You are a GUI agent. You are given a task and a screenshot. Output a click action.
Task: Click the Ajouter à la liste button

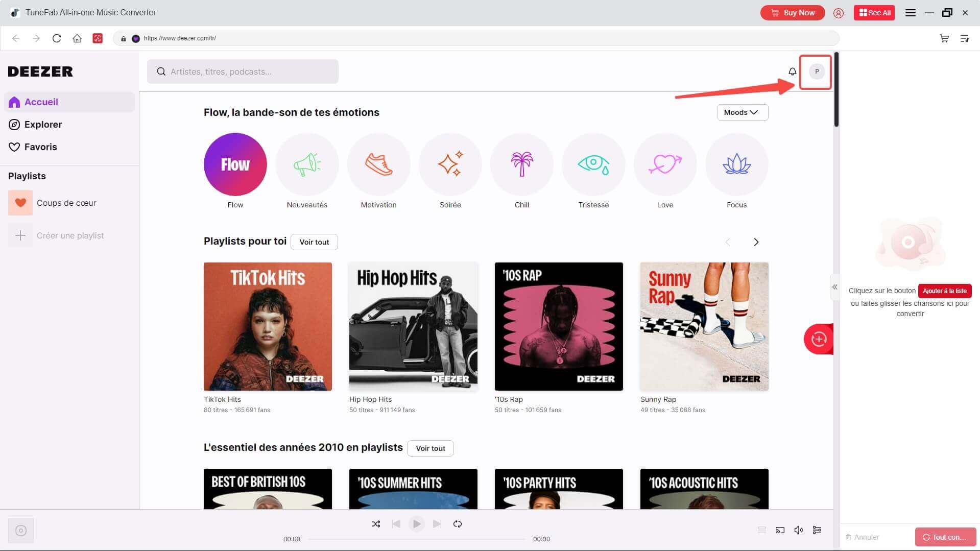pos(945,291)
